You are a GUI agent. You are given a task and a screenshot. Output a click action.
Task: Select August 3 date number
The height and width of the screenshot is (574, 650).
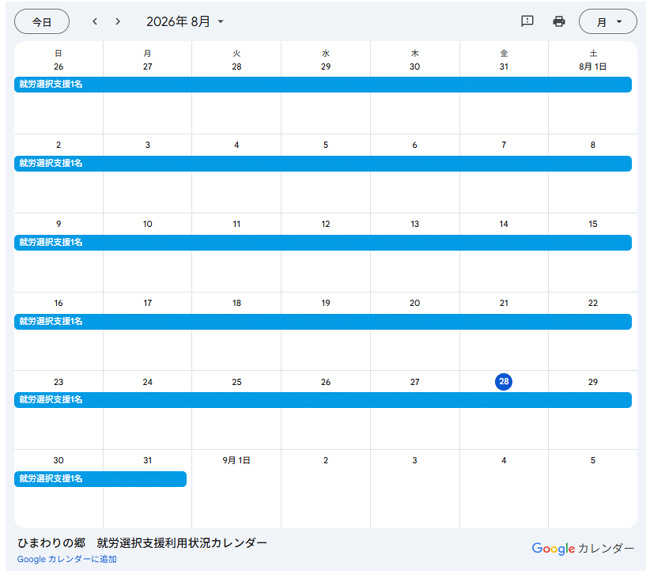pos(148,145)
